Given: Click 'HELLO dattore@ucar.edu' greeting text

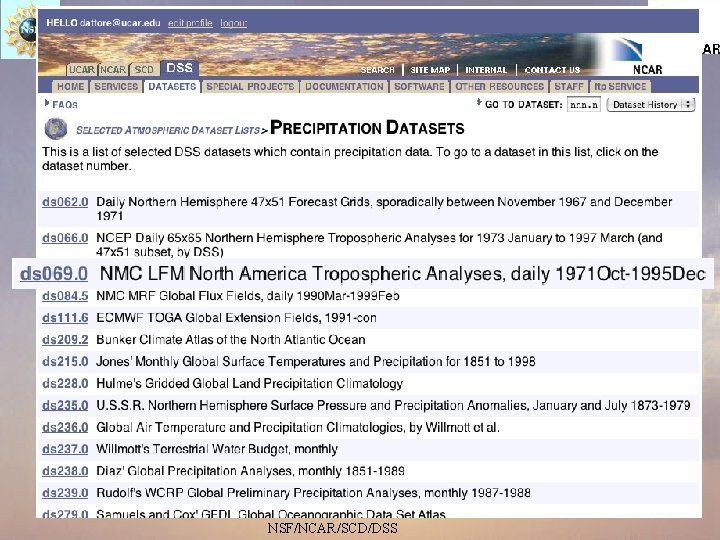Looking at the screenshot, I should [x=103, y=23].
